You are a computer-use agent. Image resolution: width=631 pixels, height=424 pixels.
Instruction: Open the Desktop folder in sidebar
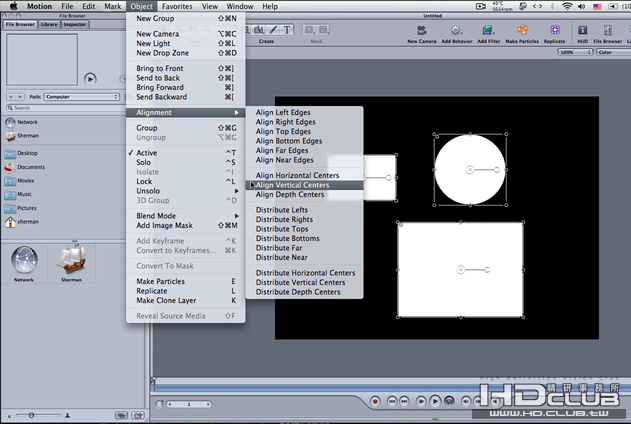[10, 153]
